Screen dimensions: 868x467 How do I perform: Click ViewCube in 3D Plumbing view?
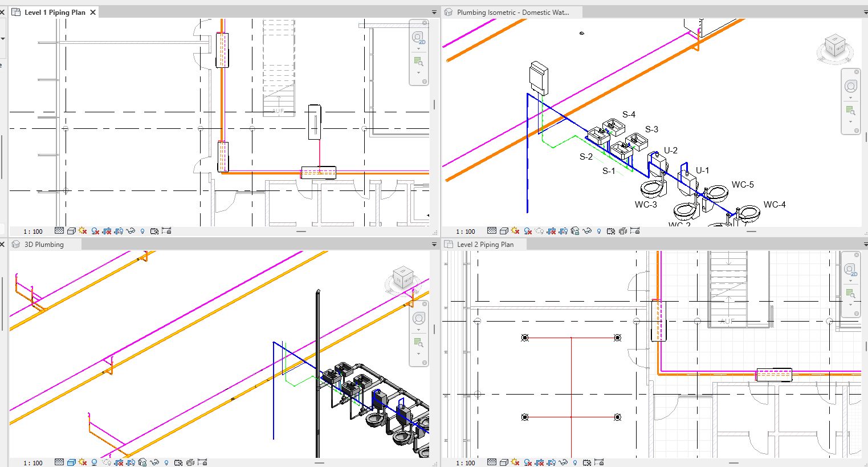[403, 279]
